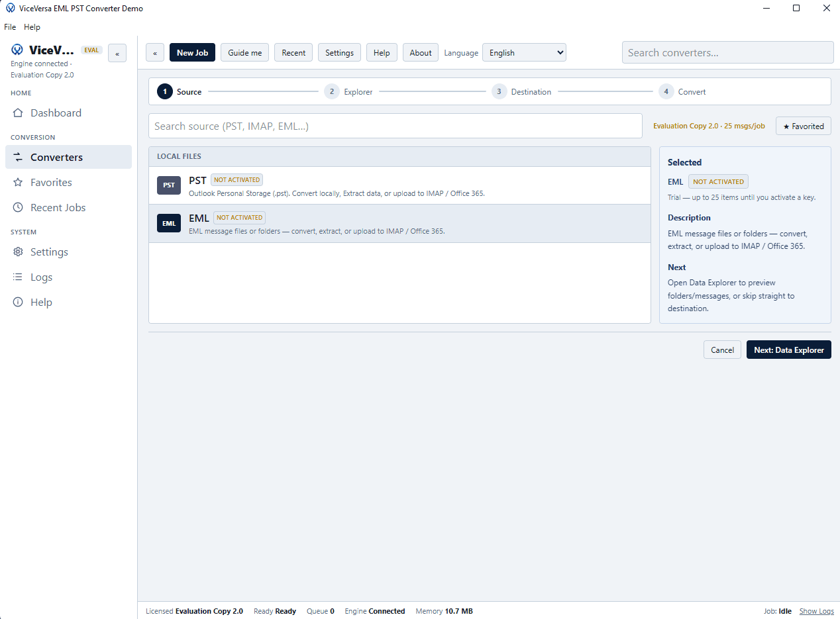
Task: Click the NOT ACTIVATED badge in the Selected panel
Action: 718,182
